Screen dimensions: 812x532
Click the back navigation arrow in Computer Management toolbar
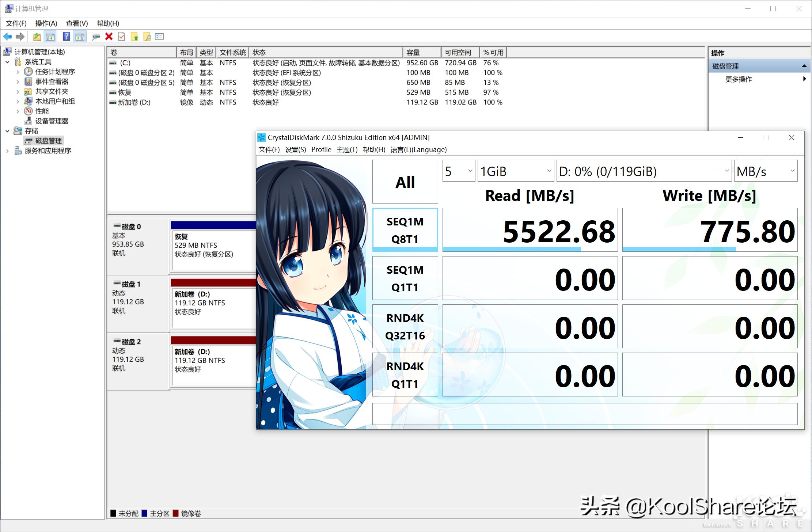(x=8, y=37)
